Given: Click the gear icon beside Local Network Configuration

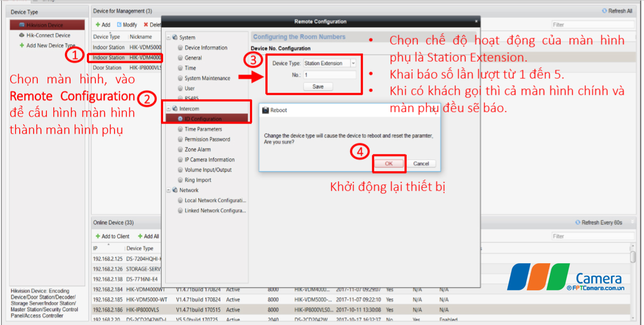Looking at the screenshot, I should tap(180, 201).
